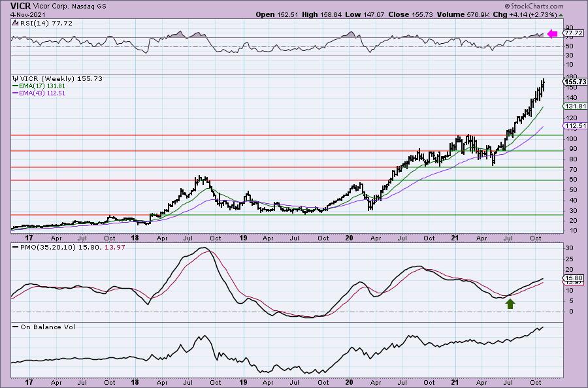The width and height of the screenshot is (588, 388).
Task: Click the "140" level on the price axis
Action: click(570, 97)
